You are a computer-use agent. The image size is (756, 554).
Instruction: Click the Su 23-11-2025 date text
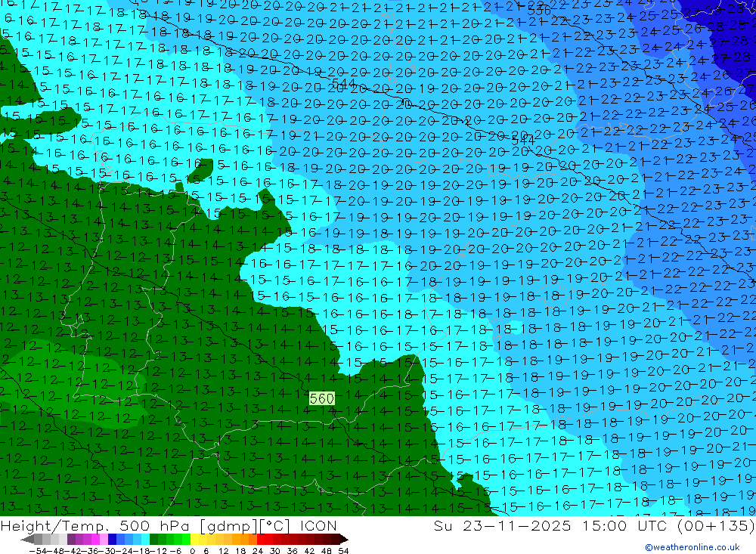click(x=502, y=526)
